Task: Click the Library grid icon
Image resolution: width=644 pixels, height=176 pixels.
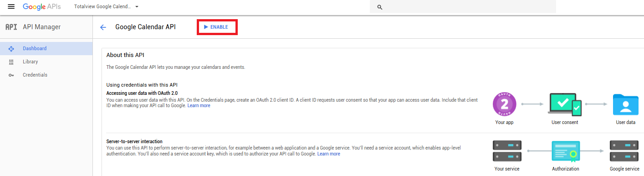Action: point(11,62)
